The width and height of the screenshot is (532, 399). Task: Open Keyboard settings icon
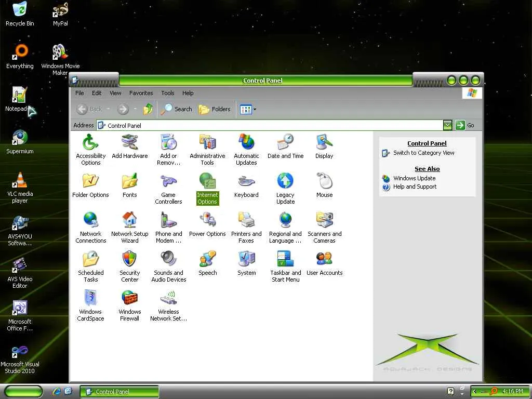click(x=246, y=185)
